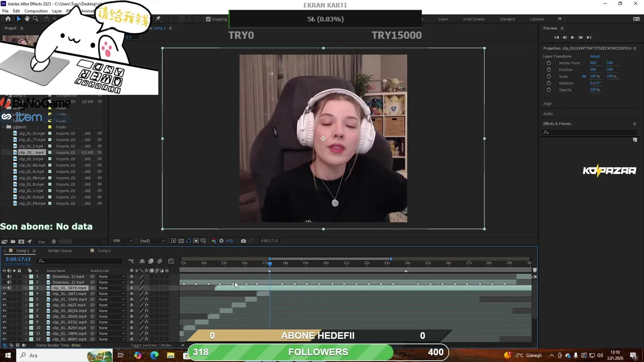
Task: Expand layer 7 clip_01...NQ1X.mp4 properties
Action: [x=26, y=311]
